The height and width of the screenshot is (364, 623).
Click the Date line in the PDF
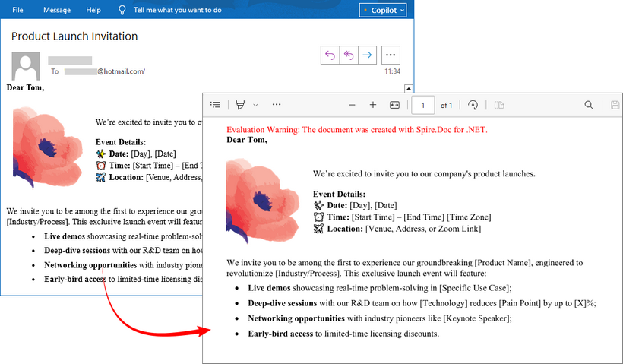pos(355,205)
